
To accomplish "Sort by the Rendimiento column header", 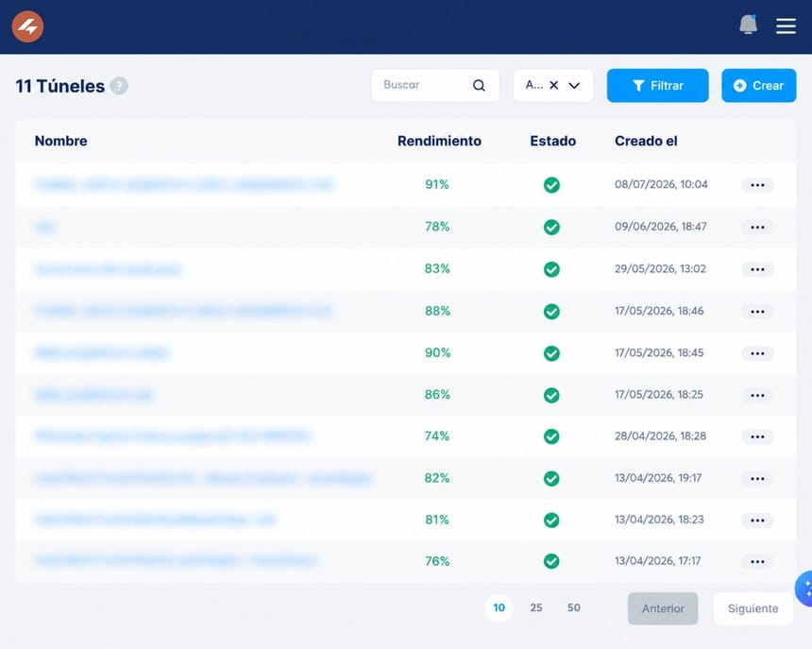I will 439,141.
